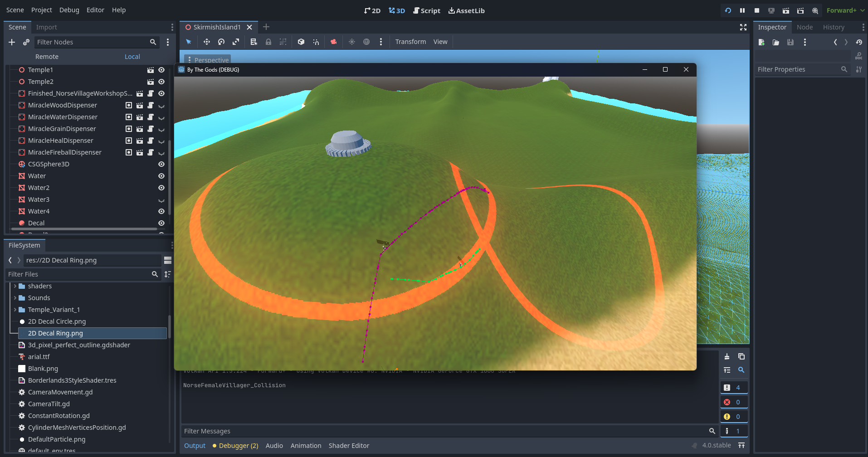Open the Editor menu
The height and width of the screenshot is (457, 868).
(95, 10)
